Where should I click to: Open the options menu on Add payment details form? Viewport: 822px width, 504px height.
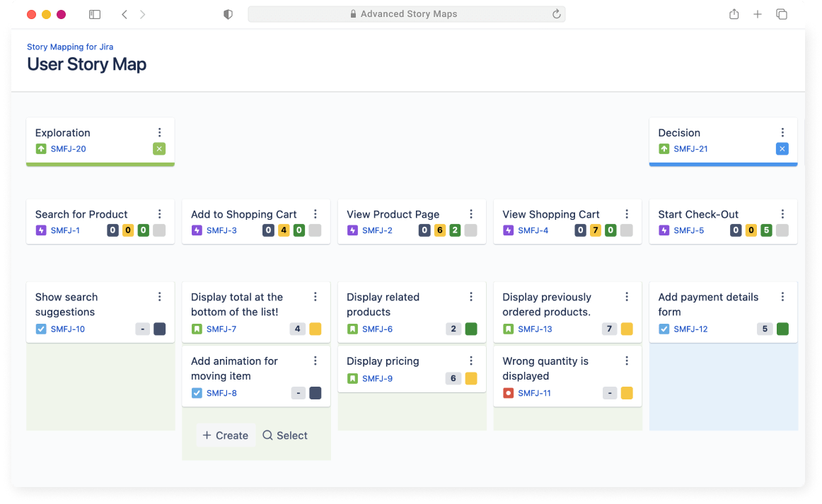(x=782, y=297)
